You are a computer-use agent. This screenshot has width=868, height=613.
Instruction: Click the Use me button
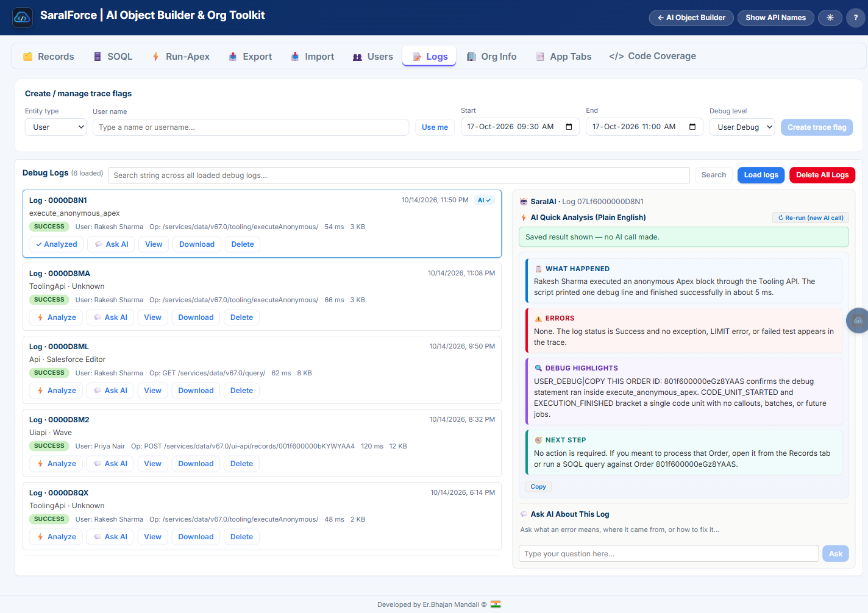(435, 127)
